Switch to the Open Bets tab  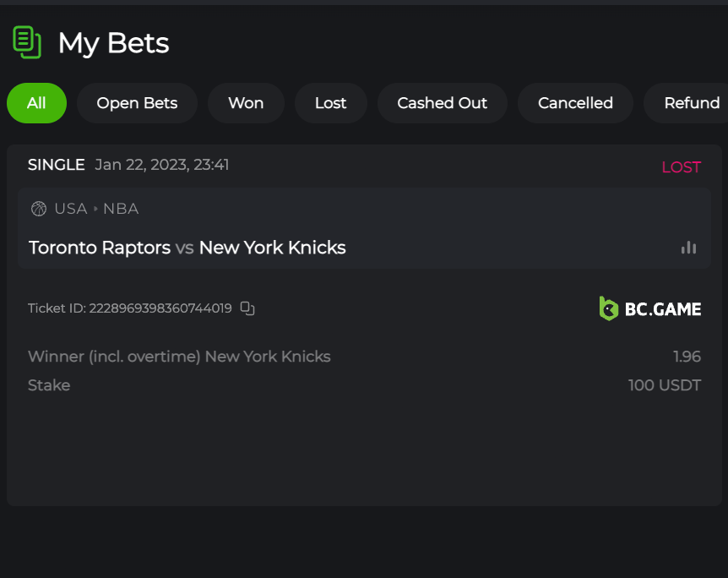click(x=137, y=103)
